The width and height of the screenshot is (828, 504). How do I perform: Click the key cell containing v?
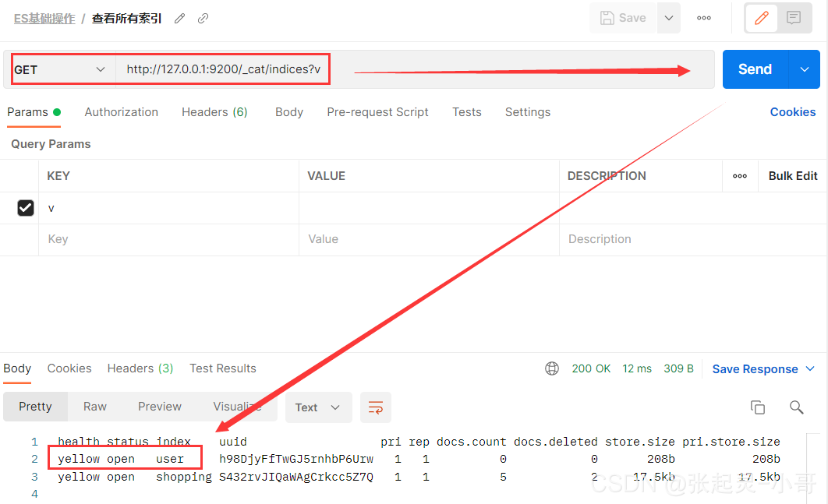(169, 208)
